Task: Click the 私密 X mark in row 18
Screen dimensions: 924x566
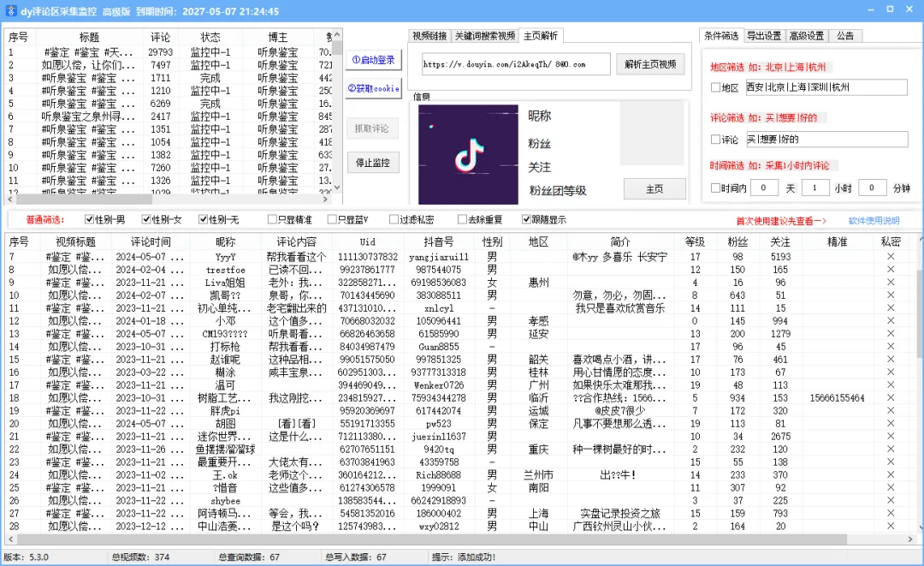Action: [891, 398]
